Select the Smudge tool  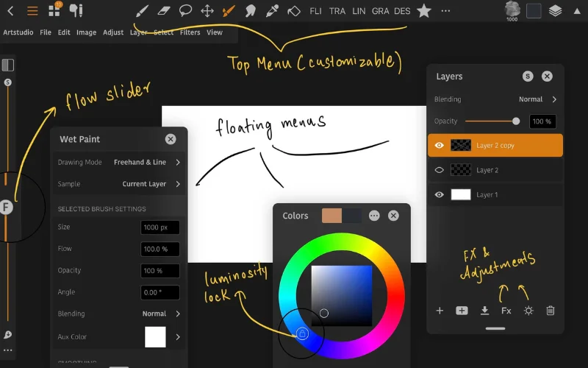coord(250,11)
